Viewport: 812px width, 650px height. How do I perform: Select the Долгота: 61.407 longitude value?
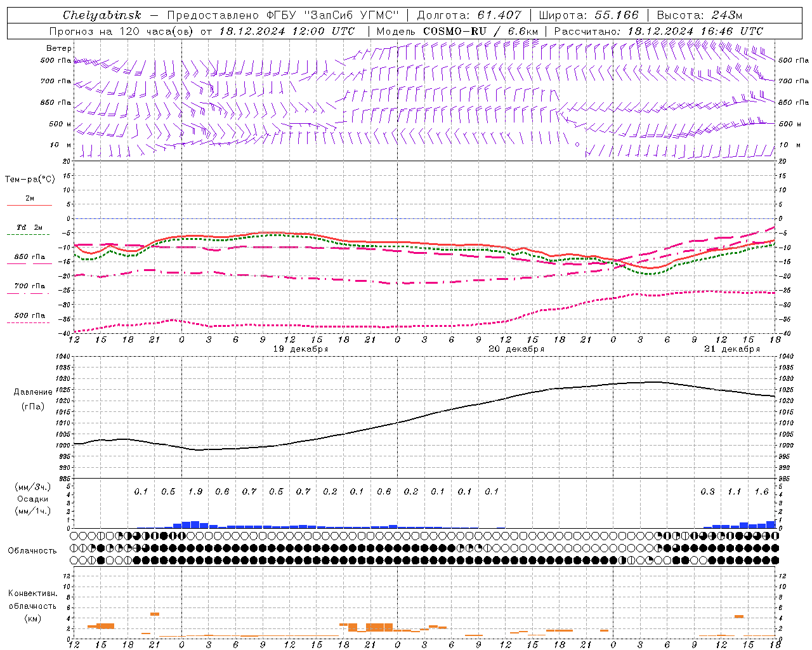[x=469, y=15]
